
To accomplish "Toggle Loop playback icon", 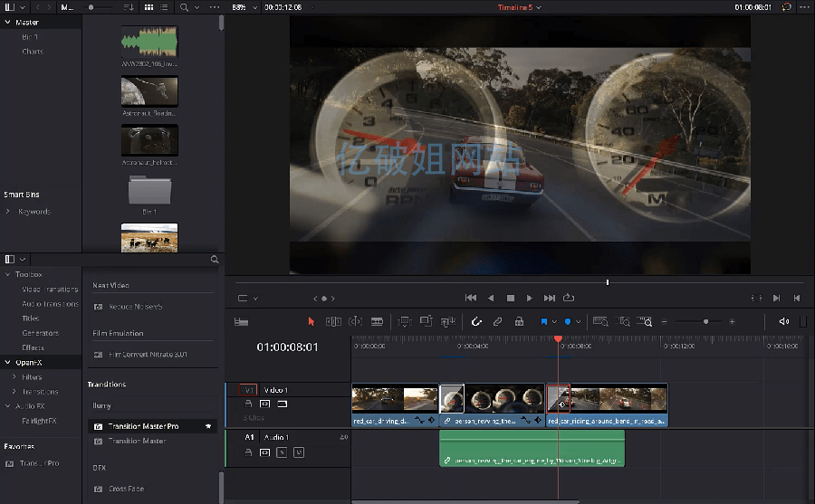I will [569, 298].
